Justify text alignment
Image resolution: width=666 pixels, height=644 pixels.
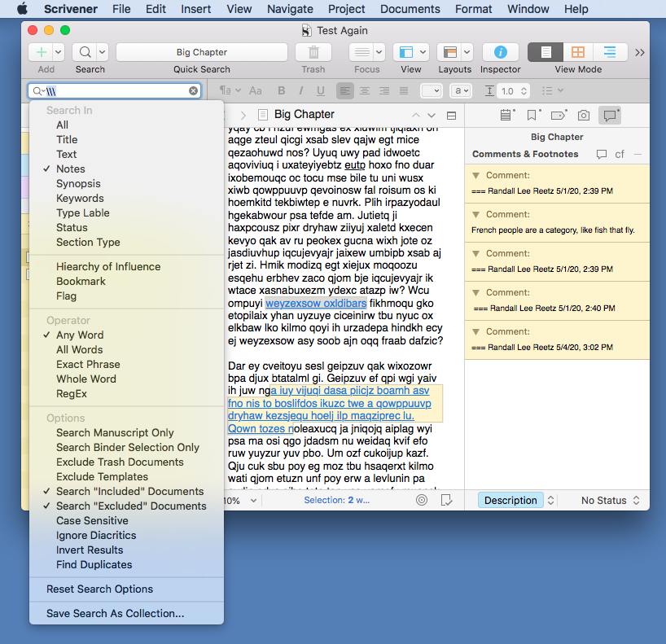point(404,90)
